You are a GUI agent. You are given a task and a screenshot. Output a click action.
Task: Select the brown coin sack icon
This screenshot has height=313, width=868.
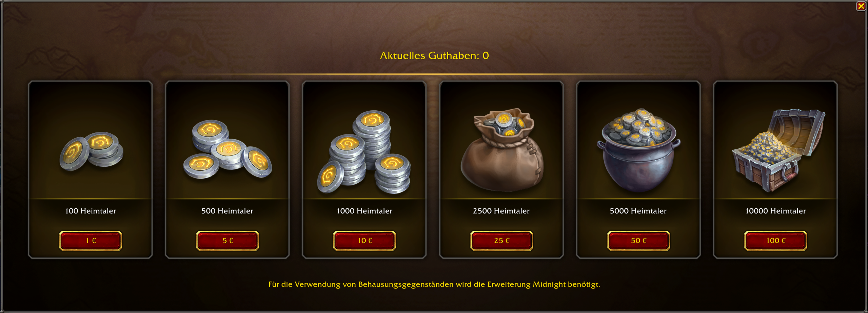[501, 150]
